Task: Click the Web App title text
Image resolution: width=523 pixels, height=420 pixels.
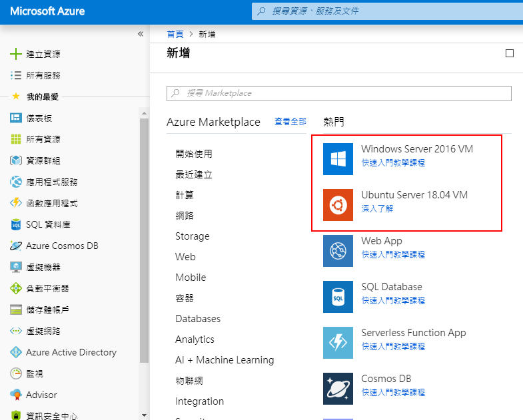Action: [382, 241]
